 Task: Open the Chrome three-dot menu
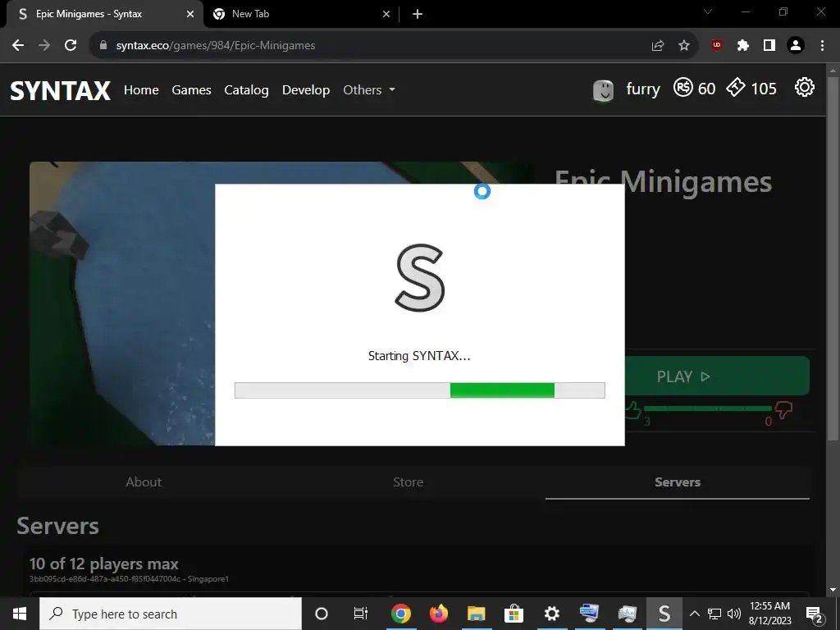pos(822,46)
